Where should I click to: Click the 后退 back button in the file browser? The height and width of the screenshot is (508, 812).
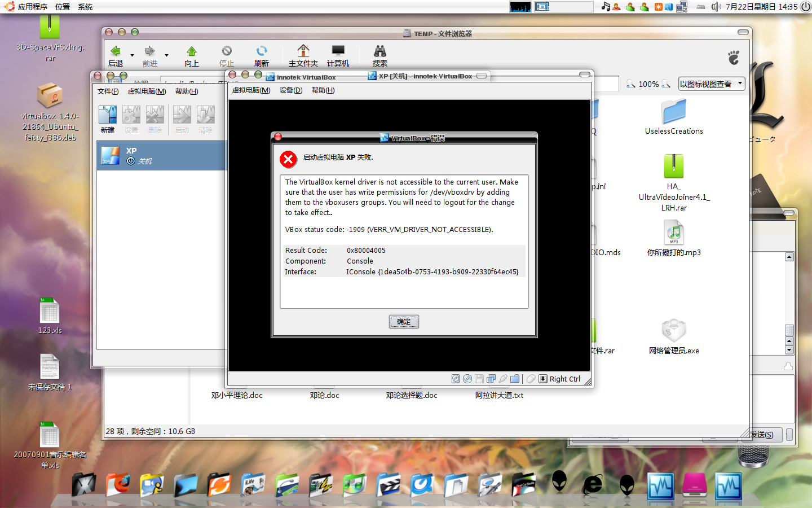(x=116, y=56)
